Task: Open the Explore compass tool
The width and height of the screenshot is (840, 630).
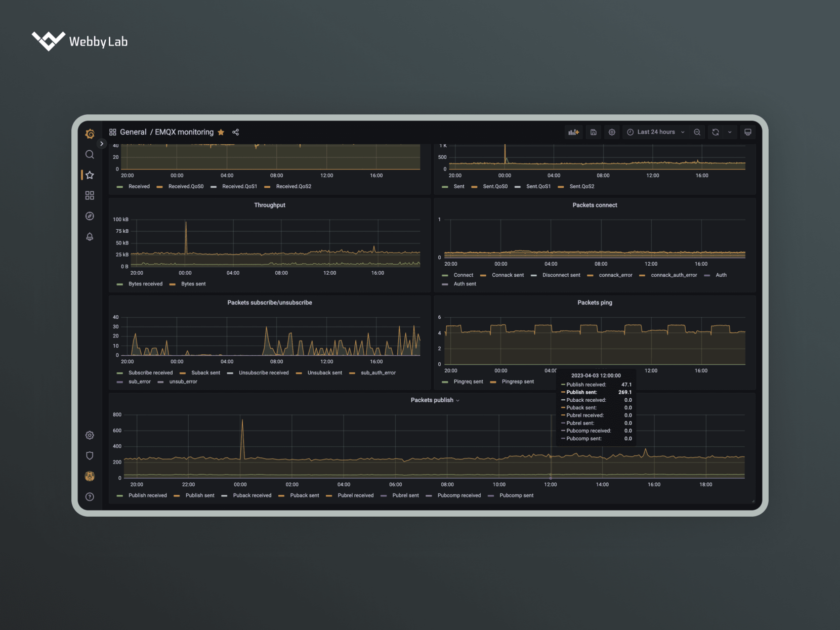Action: coord(90,216)
